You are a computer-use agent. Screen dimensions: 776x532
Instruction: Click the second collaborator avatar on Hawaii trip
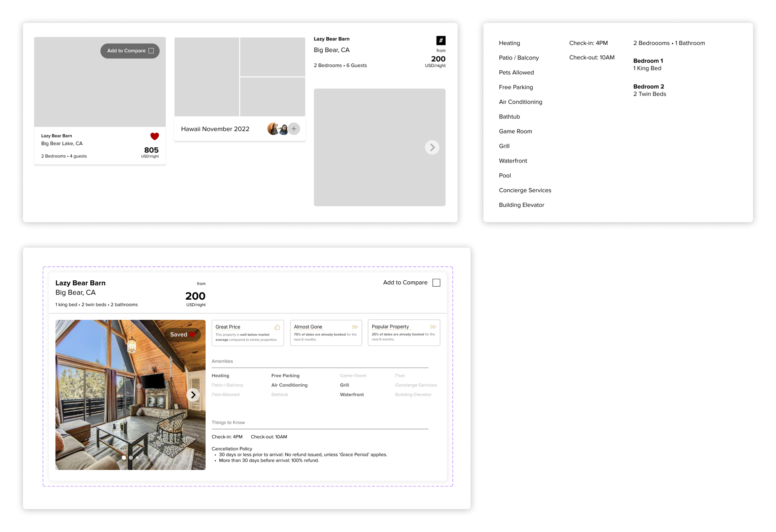click(283, 129)
